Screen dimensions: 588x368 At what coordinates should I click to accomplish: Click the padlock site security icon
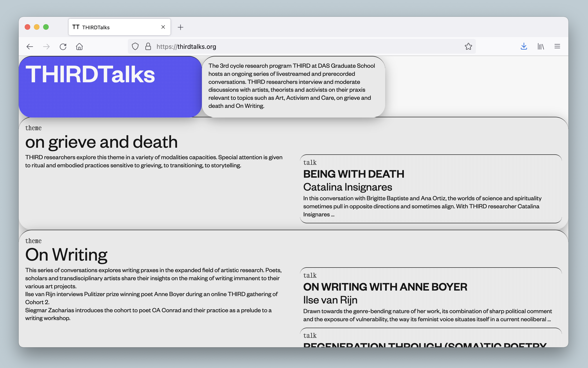click(x=148, y=47)
